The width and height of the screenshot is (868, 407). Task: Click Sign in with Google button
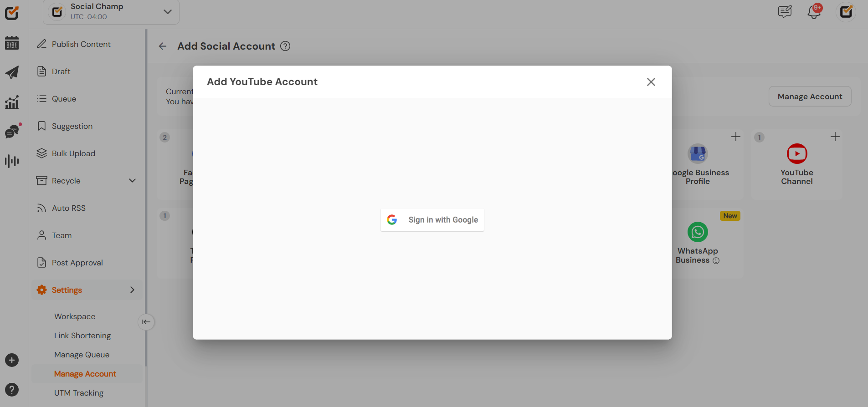pyautogui.click(x=432, y=220)
